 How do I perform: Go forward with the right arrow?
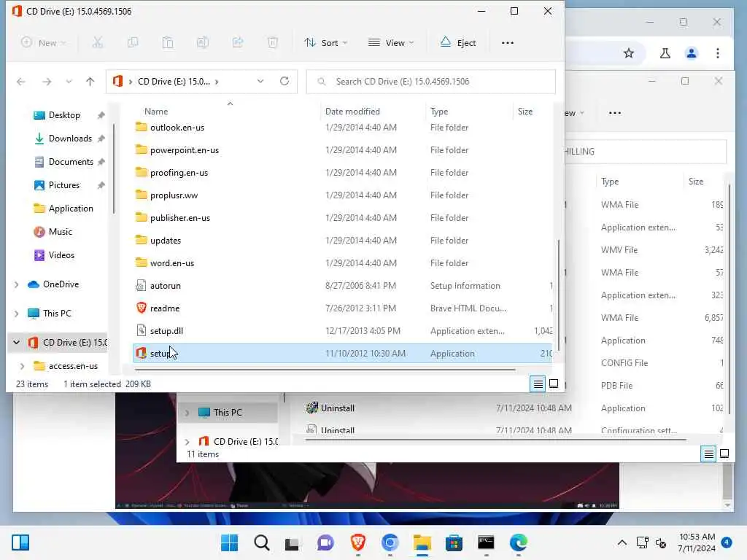pyautogui.click(x=47, y=82)
